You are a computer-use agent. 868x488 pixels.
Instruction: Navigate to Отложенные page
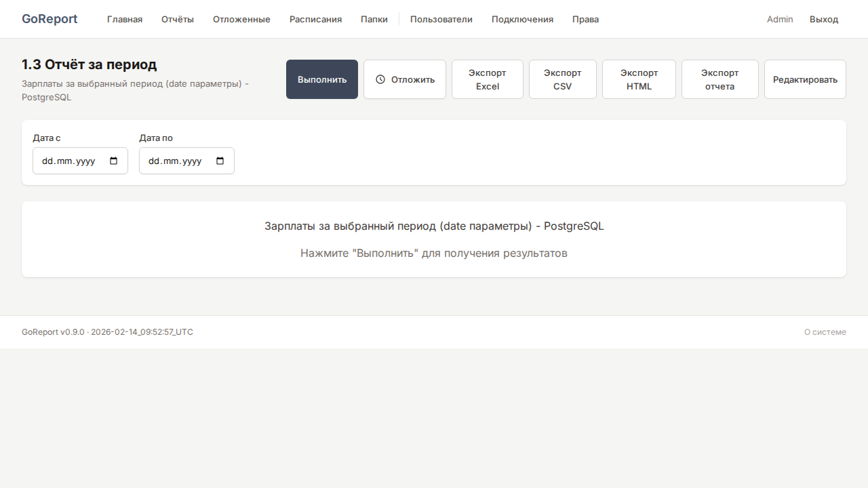(x=241, y=19)
